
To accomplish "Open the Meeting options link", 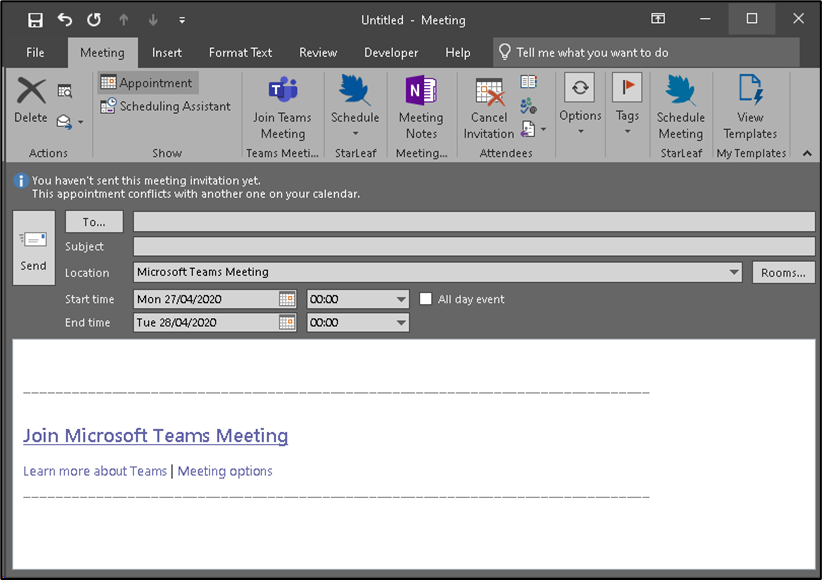I will (225, 471).
